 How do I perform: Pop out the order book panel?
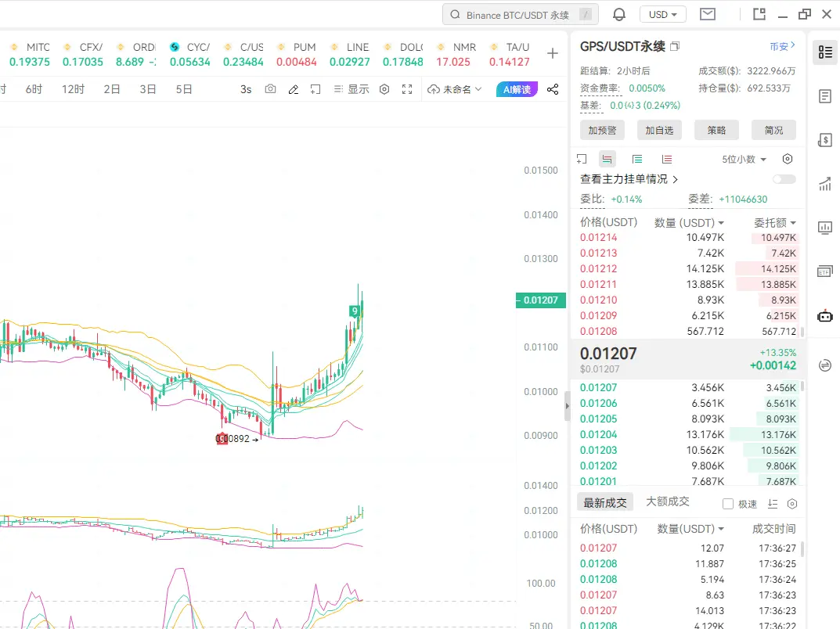tap(582, 159)
